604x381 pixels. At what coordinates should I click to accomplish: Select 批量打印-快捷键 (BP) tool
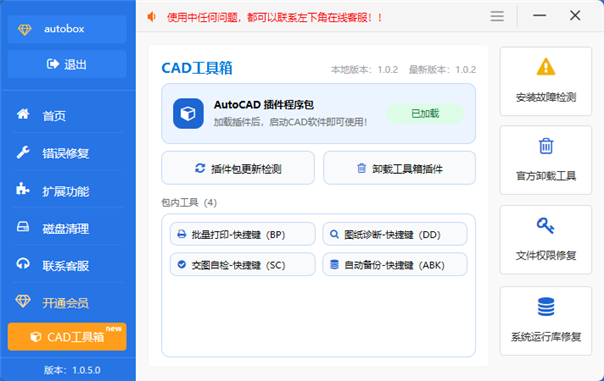(243, 234)
